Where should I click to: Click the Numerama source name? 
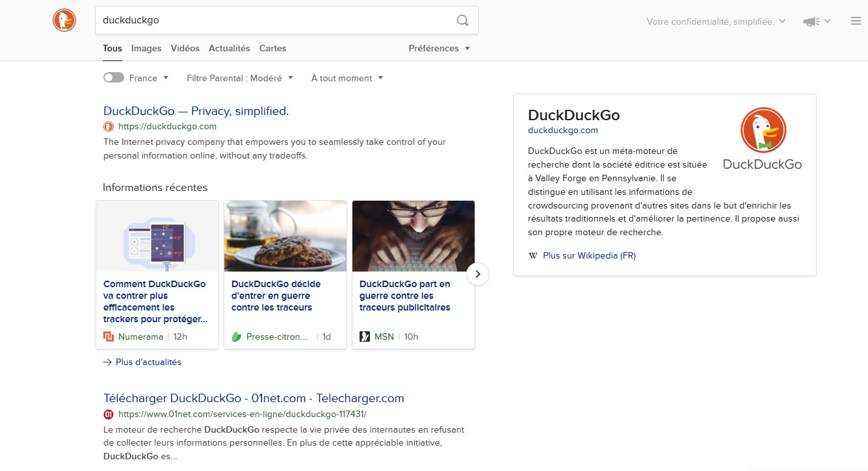tap(141, 337)
